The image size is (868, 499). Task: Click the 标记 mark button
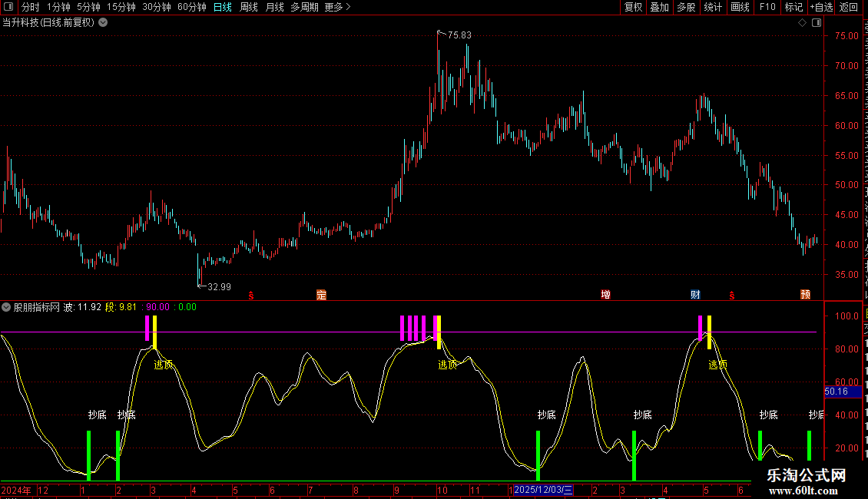[x=793, y=7]
